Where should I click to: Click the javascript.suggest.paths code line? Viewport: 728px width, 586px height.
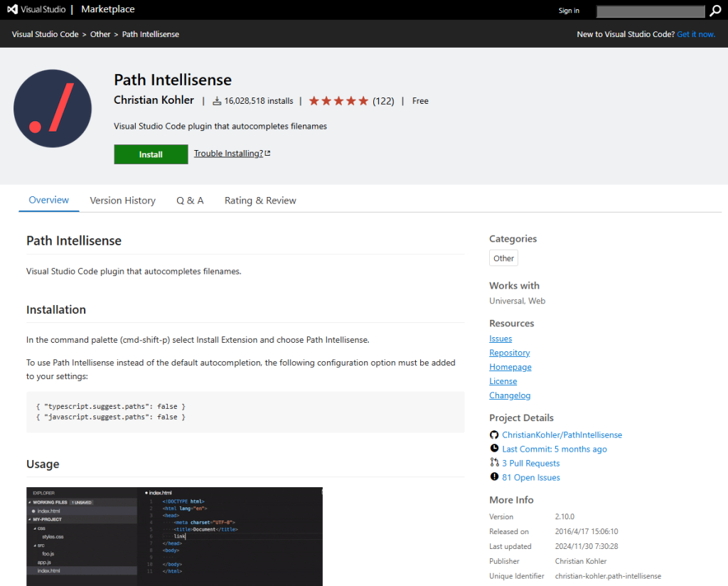tap(110, 417)
